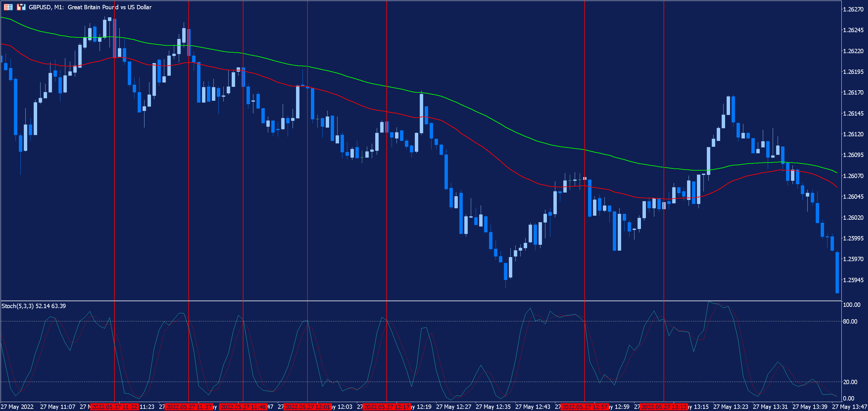Select the 2022.05.27 12:17 time marker label
The width and height of the screenshot is (868, 411).
click(x=386, y=407)
